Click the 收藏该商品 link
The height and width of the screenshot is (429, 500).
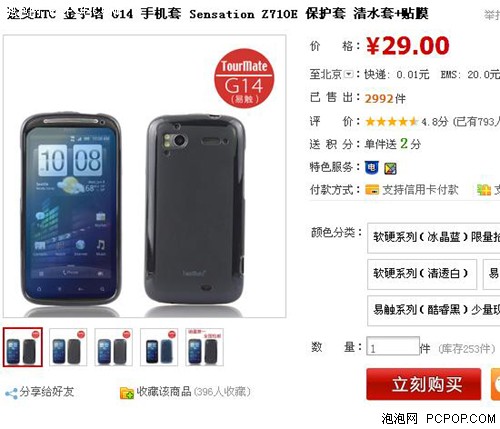[x=164, y=392]
